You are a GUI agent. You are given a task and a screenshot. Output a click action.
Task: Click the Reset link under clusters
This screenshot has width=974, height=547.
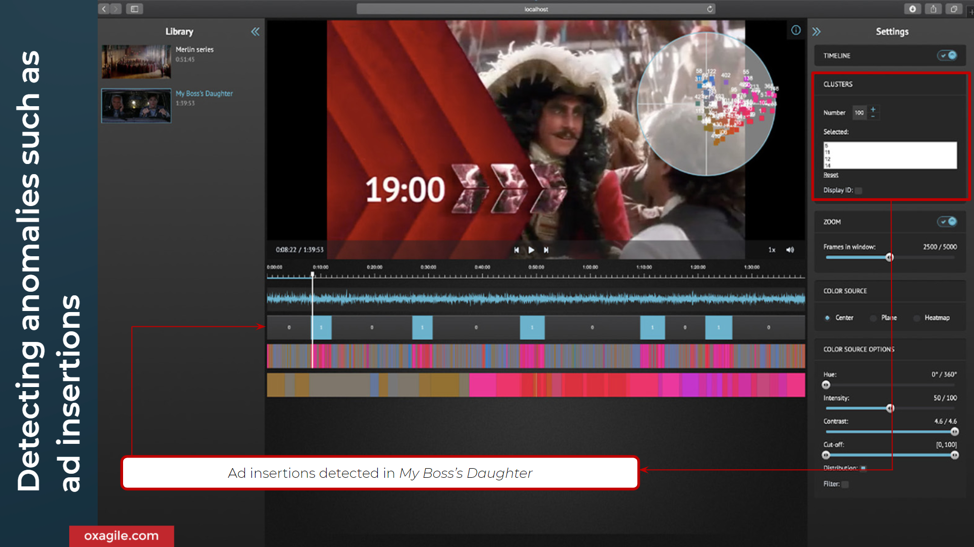(x=831, y=175)
